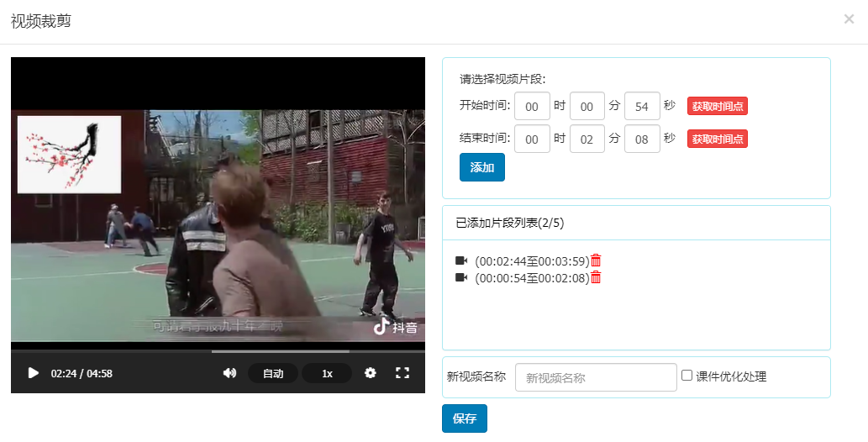Click camera icon of the 00:00:54 segment
The height and width of the screenshot is (442, 868).
461,277
